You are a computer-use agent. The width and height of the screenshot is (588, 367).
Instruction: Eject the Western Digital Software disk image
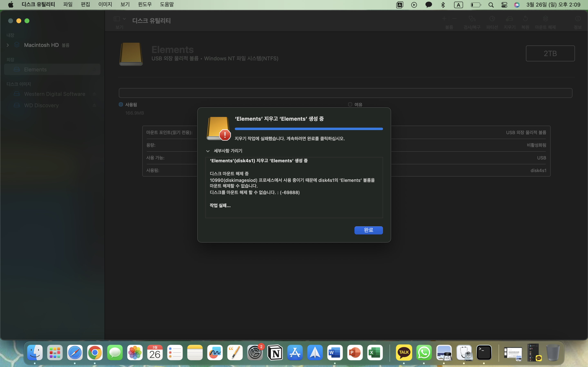click(95, 94)
